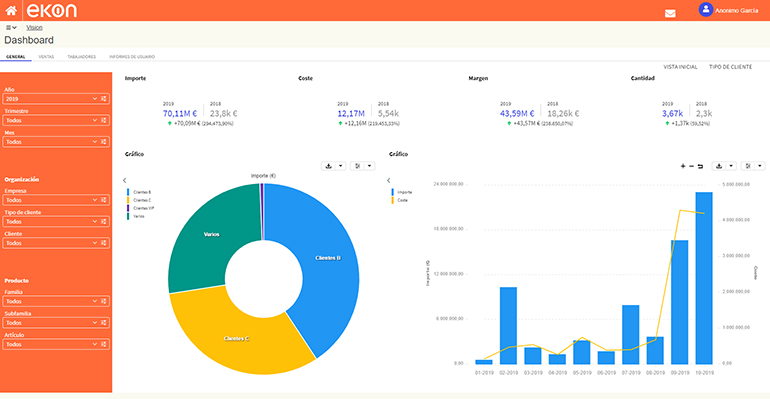
Task: Download the bar chart via export icon
Action: coord(719,166)
